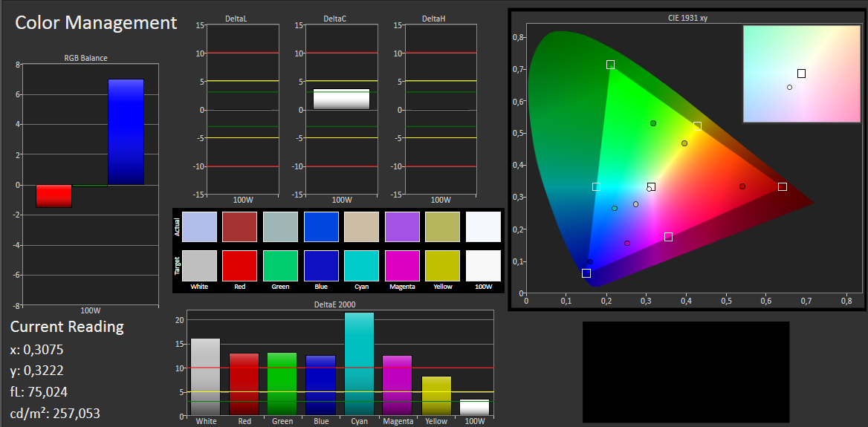
Task: Click the DeltaL chart title
Action: (236, 19)
